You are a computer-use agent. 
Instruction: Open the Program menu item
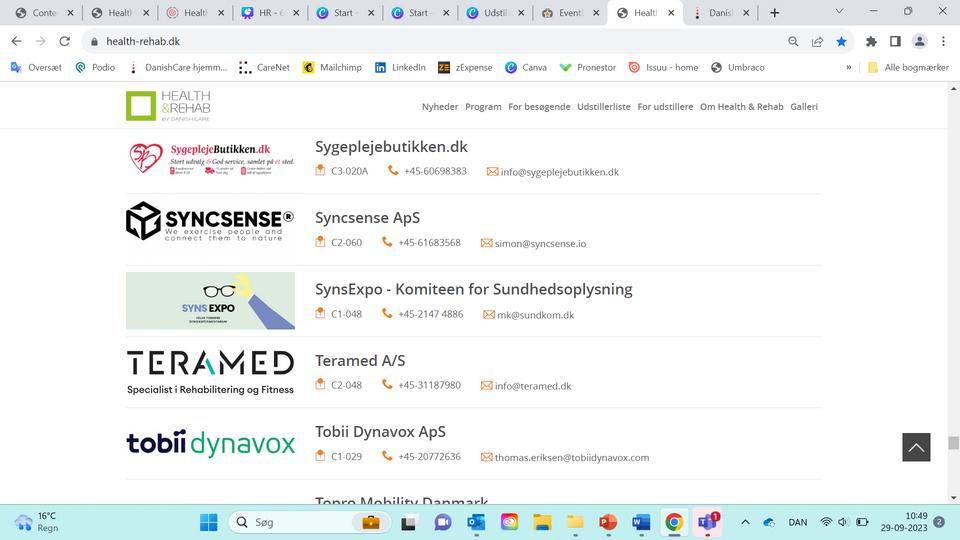pyautogui.click(x=483, y=107)
